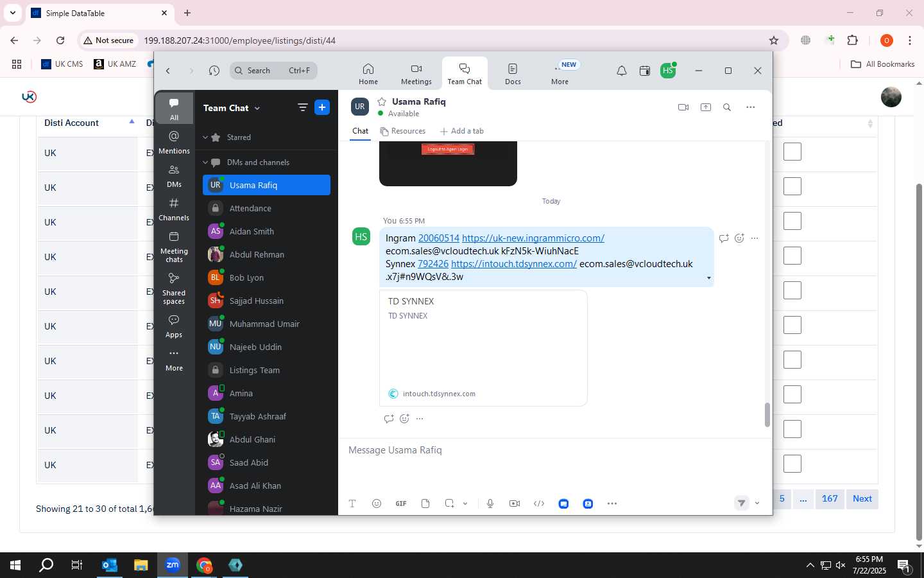
Task: Open Apps in Zoom sidebar
Action: click(x=174, y=326)
